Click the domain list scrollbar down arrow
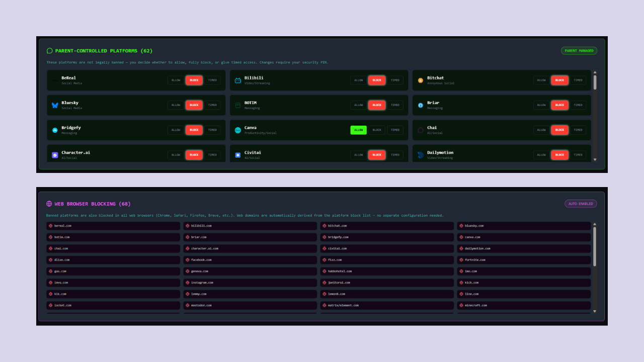The image size is (644, 362). pyautogui.click(x=595, y=311)
